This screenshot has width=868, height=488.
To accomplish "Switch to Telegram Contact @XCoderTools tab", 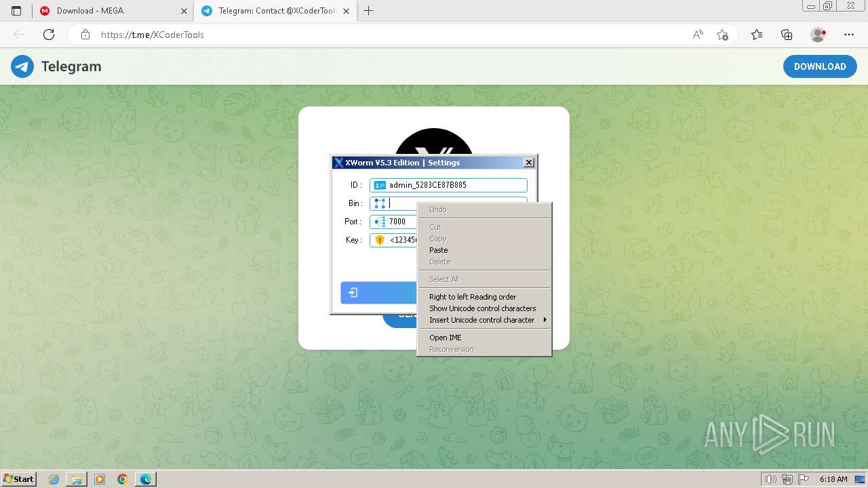I will pos(275,11).
